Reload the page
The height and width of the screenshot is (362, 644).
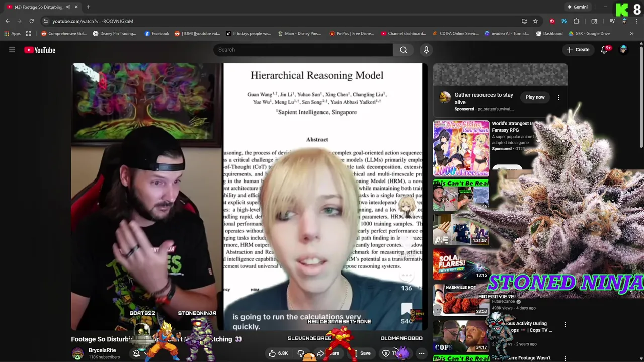pyautogui.click(x=31, y=21)
